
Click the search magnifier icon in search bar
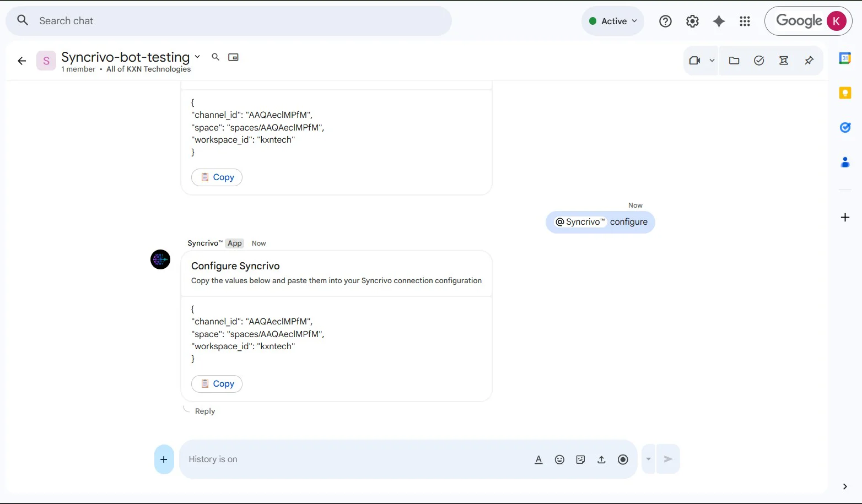[x=23, y=20]
